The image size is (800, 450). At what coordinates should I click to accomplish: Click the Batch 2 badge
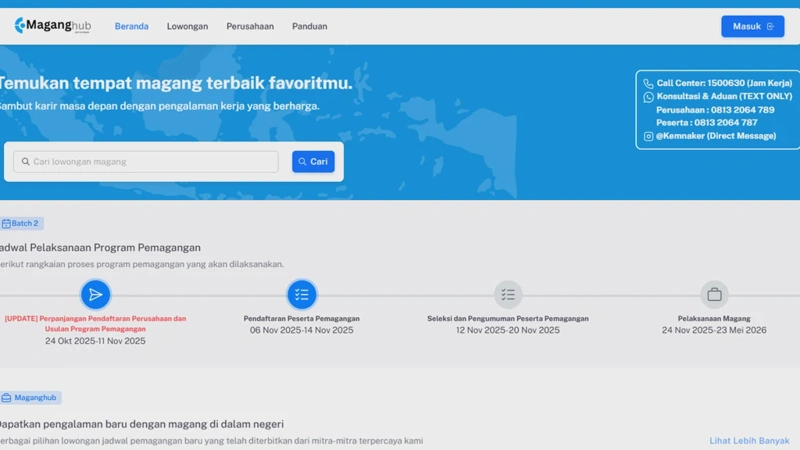[x=21, y=223]
